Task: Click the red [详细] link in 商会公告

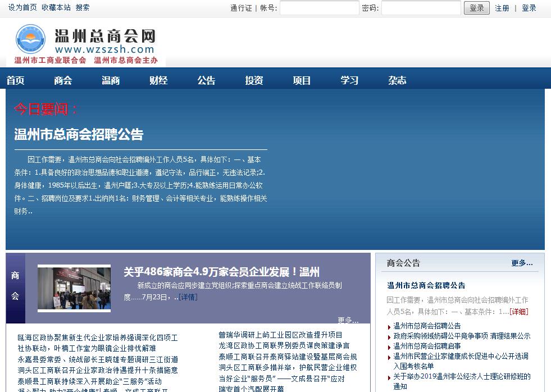Action: (518, 311)
